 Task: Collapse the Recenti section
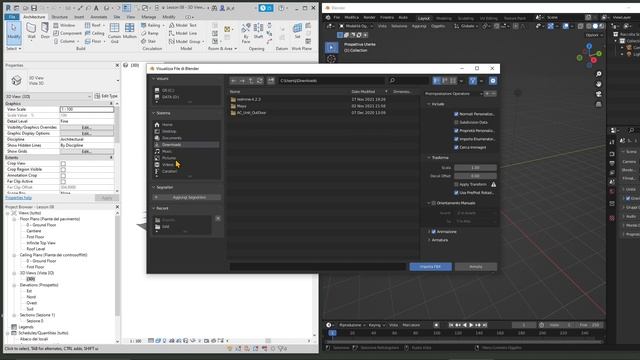pyautogui.click(x=154, y=208)
